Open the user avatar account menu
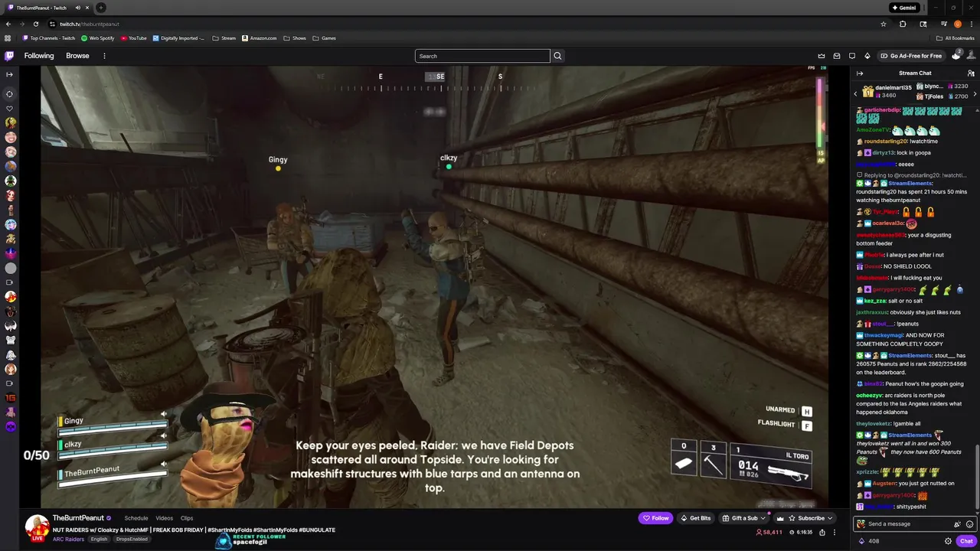The image size is (980, 551). [972, 56]
